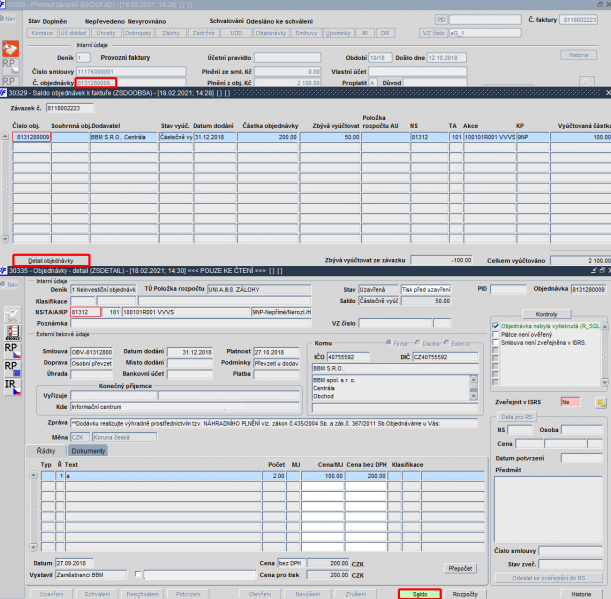Open the 'Zveřejnit v ISRS' dropdown showing Ne
Screen dimensions: 611x599
571,401
